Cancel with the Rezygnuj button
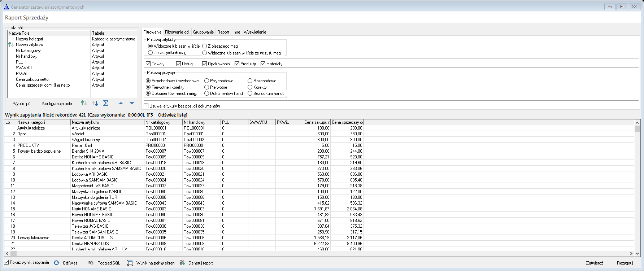Viewport: 644px width, 271px height. pyautogui.click(x=625, y=263)
